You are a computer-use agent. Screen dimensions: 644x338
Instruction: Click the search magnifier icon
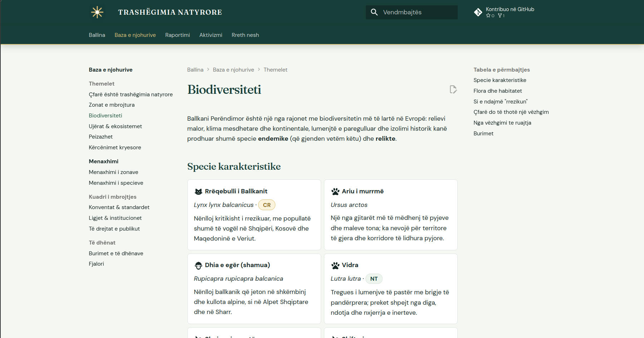click(374, 12)
